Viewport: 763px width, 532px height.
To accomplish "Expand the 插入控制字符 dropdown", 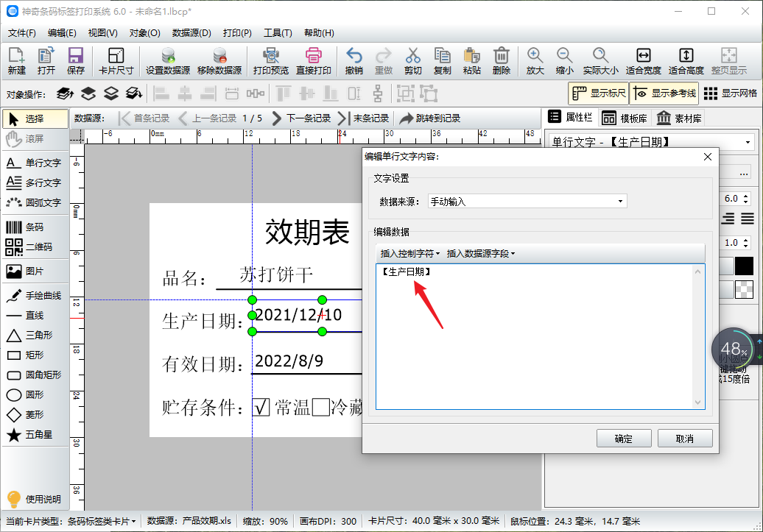I will [x=409, y=253].
